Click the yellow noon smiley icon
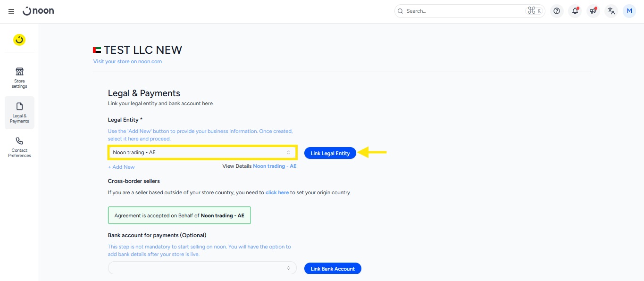This screenshot has width=644, height=281. click(19, 40)
